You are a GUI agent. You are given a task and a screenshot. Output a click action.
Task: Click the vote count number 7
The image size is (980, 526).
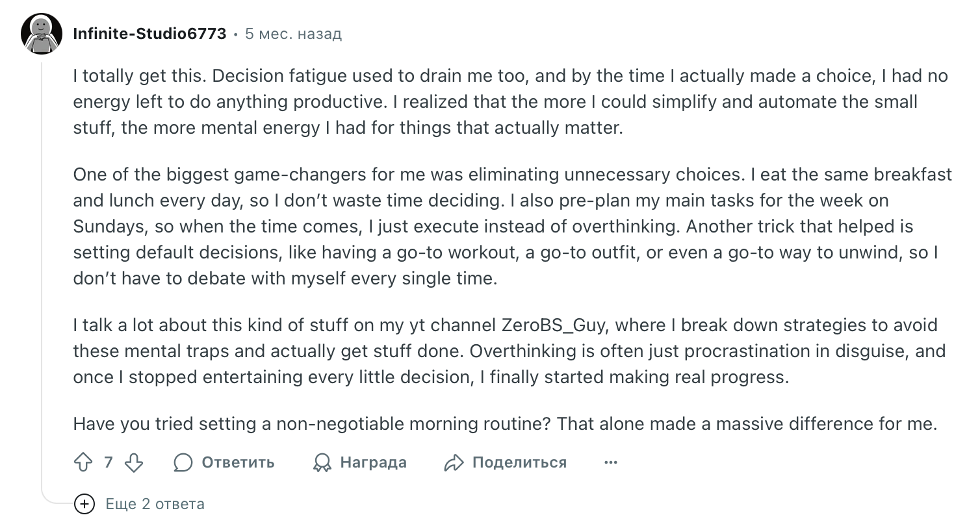tap(109, 462)
